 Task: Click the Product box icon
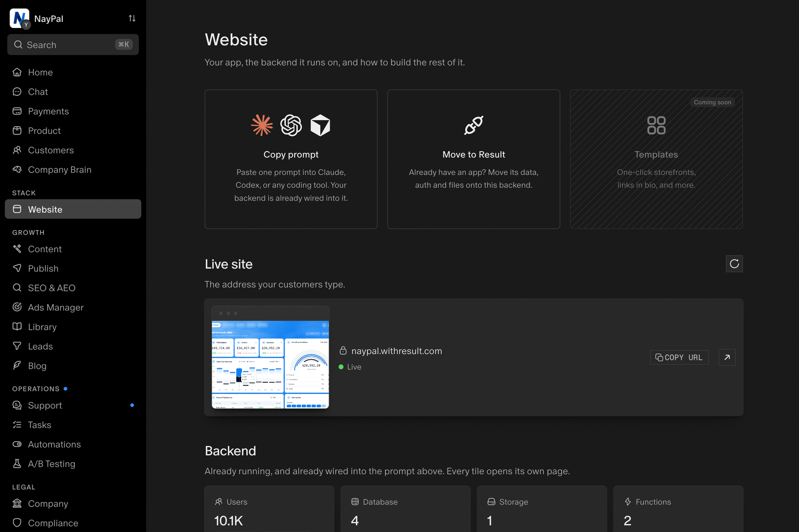(x=17, y=131)
